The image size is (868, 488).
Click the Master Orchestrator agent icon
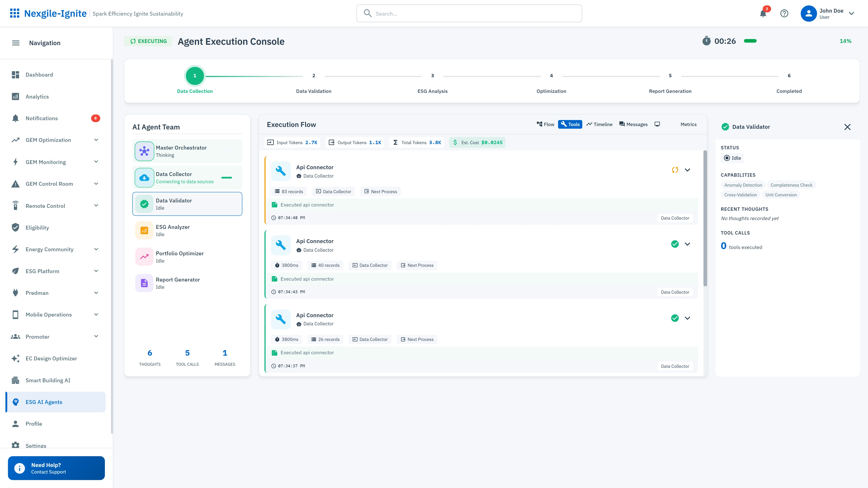pyautogui.click(x=144, y=151)
